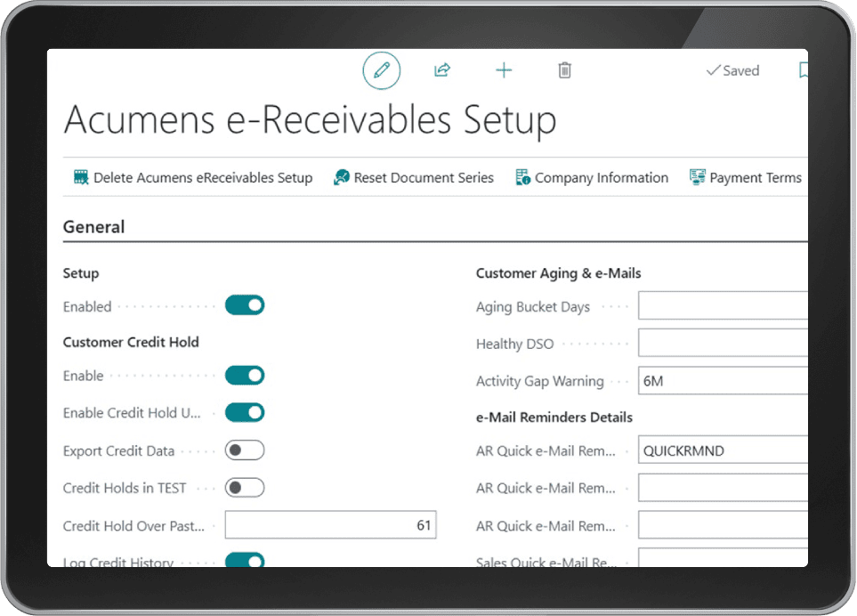Click the Reset Document Series icon
Screen dimensions: 857x616
click(x=342, y=177)
